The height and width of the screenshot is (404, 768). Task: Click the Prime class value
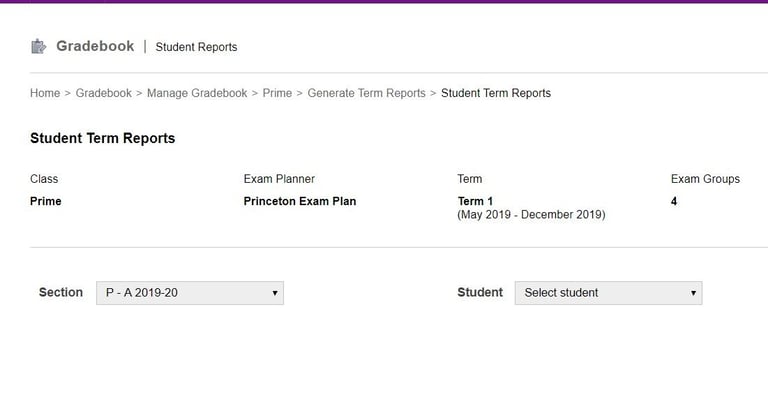(46, 201)
